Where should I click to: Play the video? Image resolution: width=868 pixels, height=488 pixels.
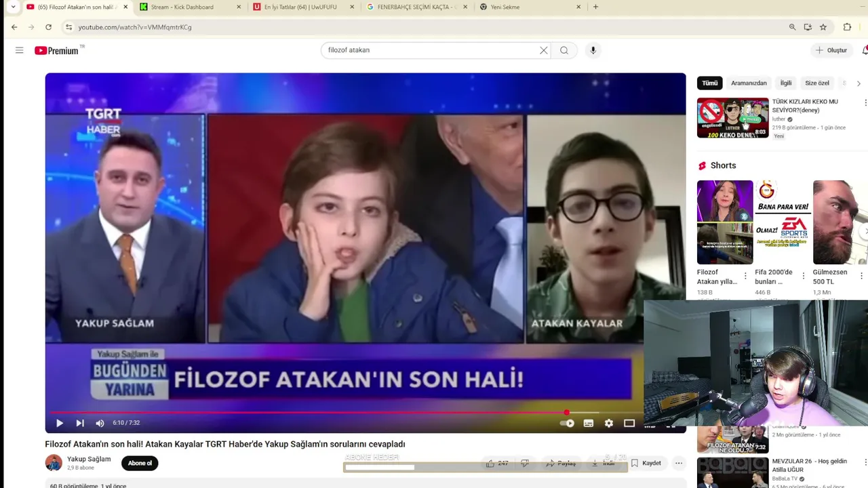click(x=60, y=423)
